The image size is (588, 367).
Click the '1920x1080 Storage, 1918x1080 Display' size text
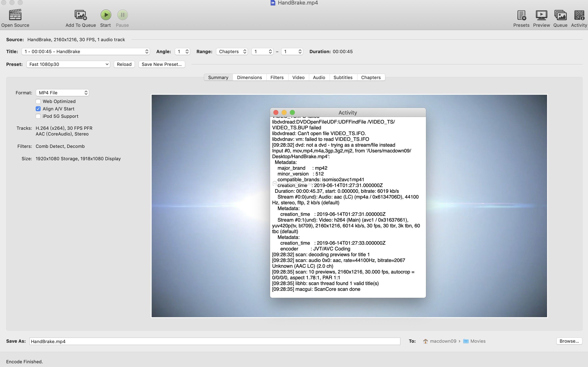(x=78, y=159)
